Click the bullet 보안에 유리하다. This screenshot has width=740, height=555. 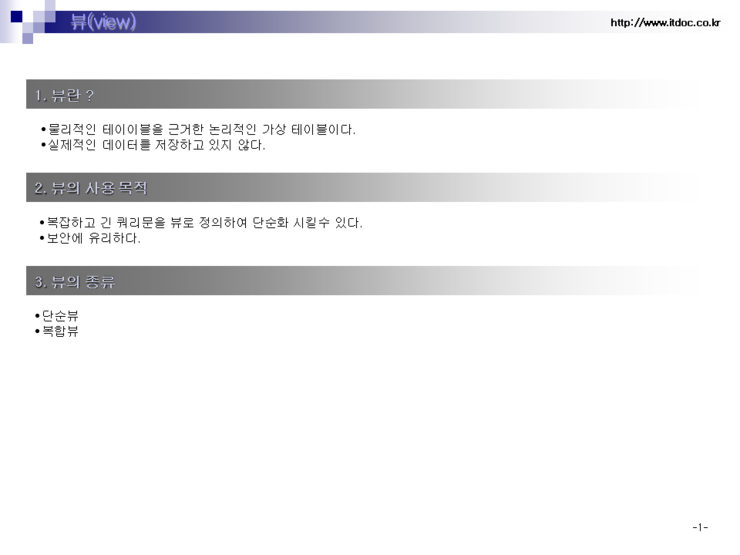[x=90, y=238]
